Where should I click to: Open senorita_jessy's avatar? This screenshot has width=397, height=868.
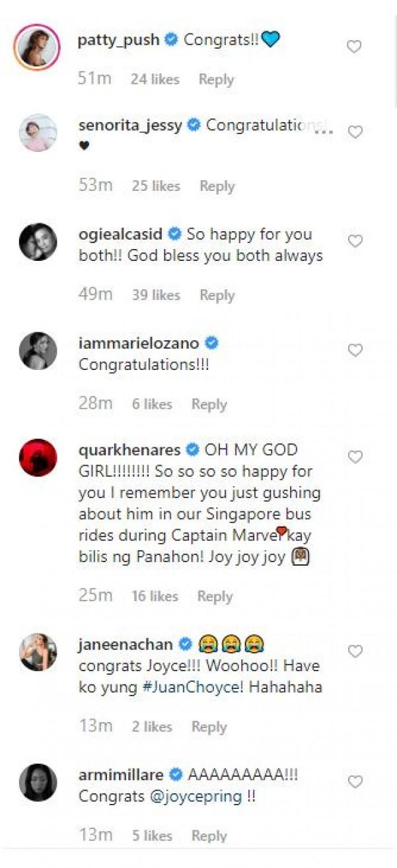38,133
